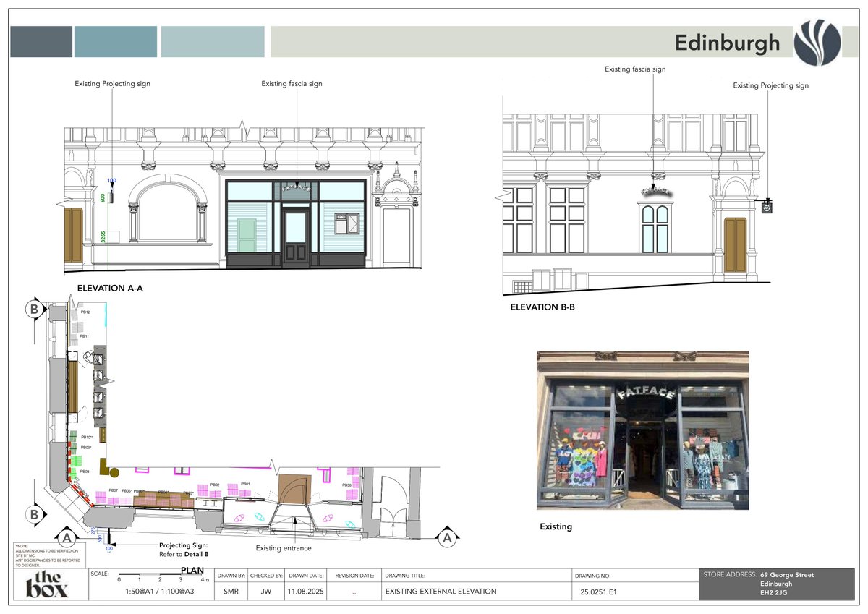Click the 'DRAWING NO:' field label
The image size is (868, 614).
coord(593,576)
